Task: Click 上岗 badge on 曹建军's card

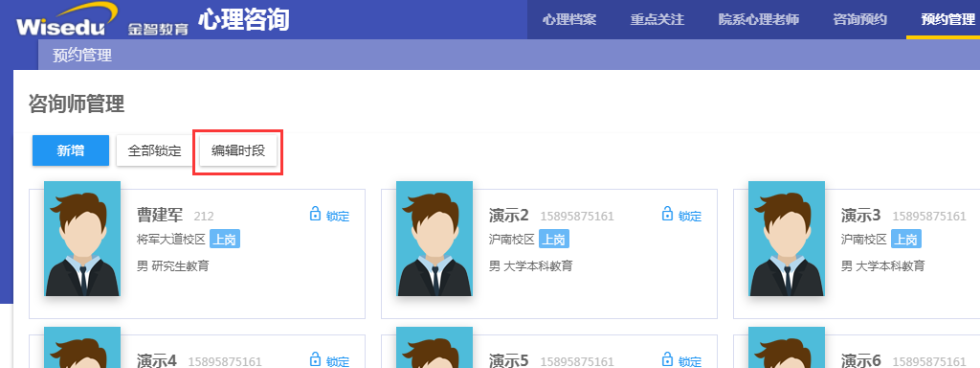Action: click(x=224, y=239)
